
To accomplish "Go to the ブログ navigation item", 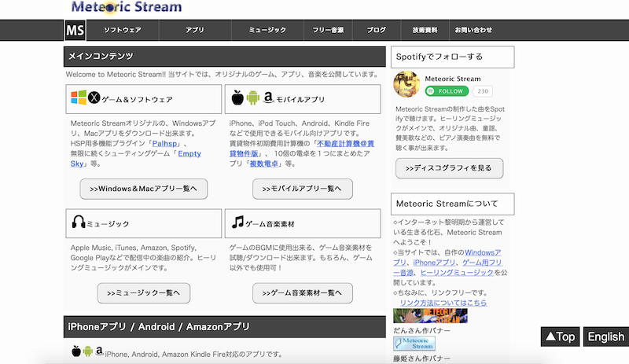I will click(x=377, y=30).
